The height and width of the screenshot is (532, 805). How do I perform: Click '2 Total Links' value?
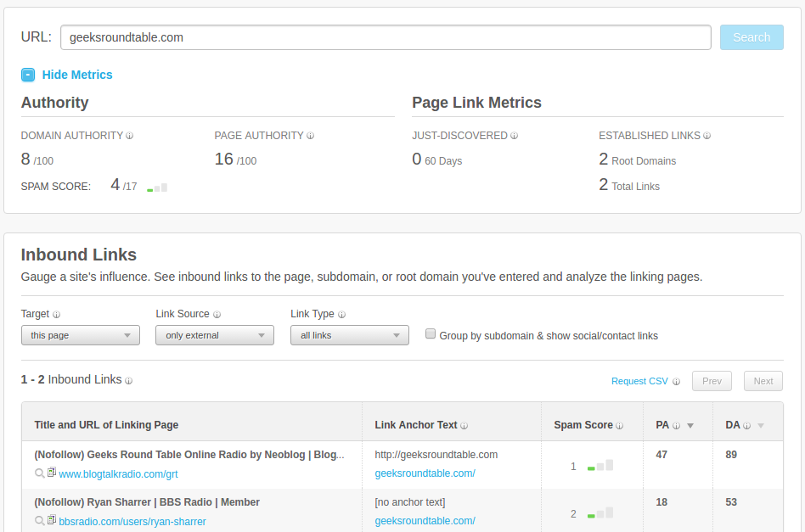[629, 185]
